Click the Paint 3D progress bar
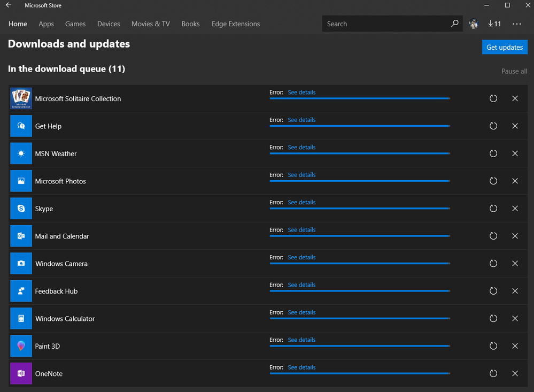This screenshot has height=392, width=534. point(360,346)
